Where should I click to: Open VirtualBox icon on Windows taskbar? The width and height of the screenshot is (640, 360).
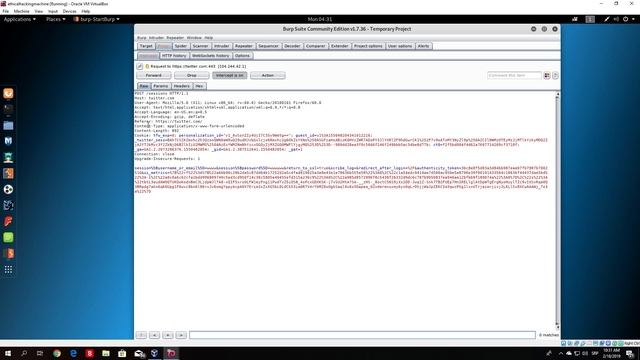155,353
